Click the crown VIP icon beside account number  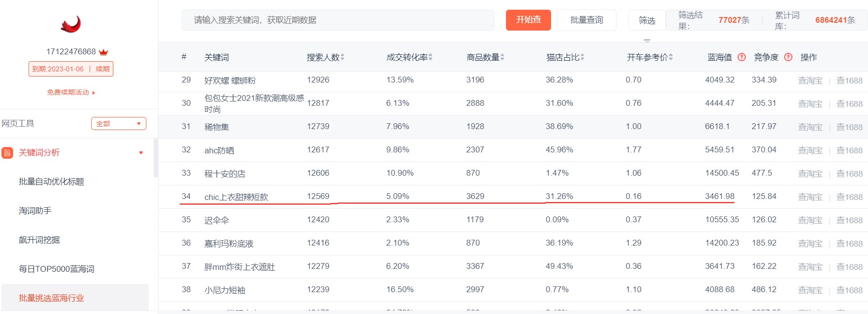coord(103,52)
